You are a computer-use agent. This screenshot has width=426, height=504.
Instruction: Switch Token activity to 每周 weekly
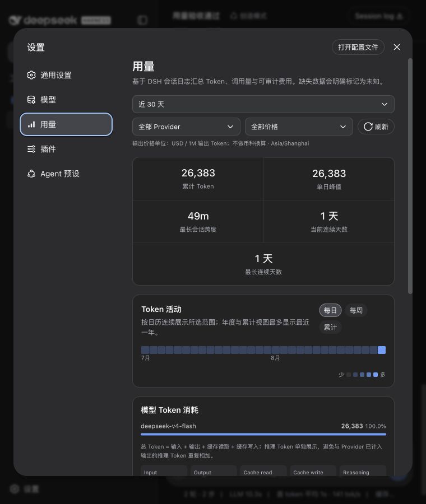356,310
